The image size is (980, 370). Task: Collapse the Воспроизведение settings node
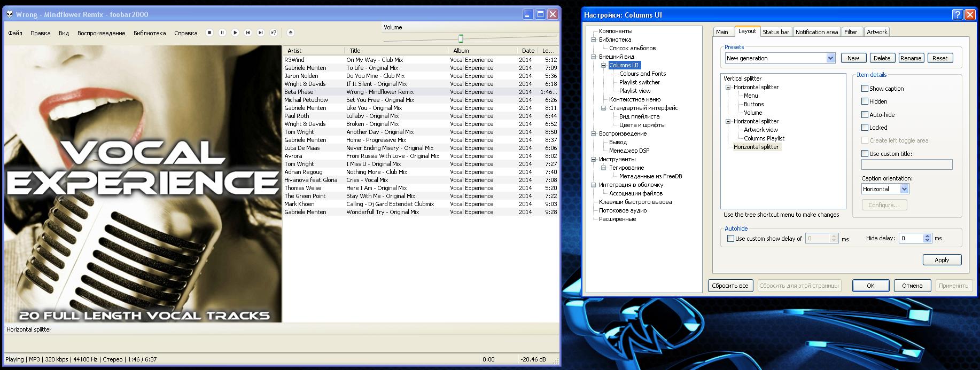593,133
